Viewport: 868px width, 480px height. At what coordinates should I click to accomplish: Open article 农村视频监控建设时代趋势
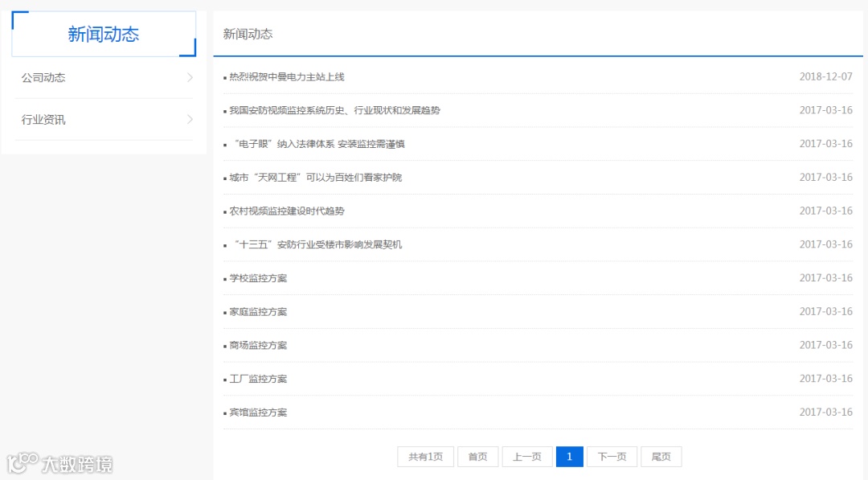[x=287, y=211]
